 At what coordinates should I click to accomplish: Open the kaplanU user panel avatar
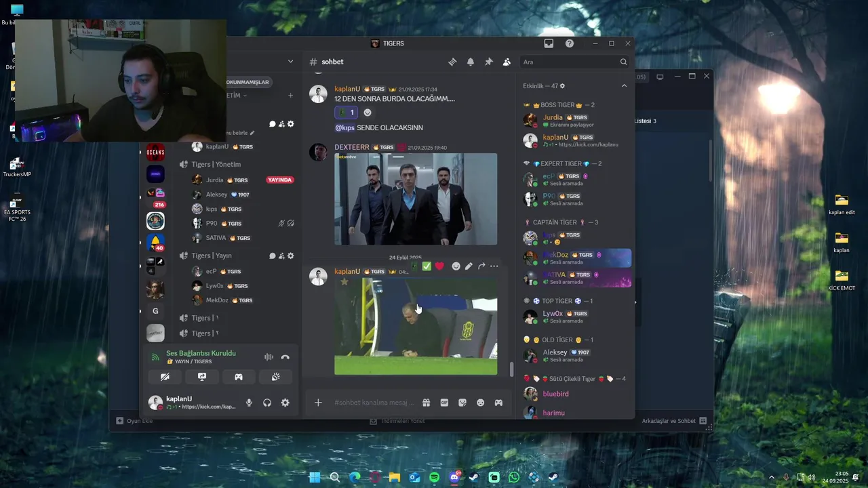pyautogui.click(x=155, y=403)
